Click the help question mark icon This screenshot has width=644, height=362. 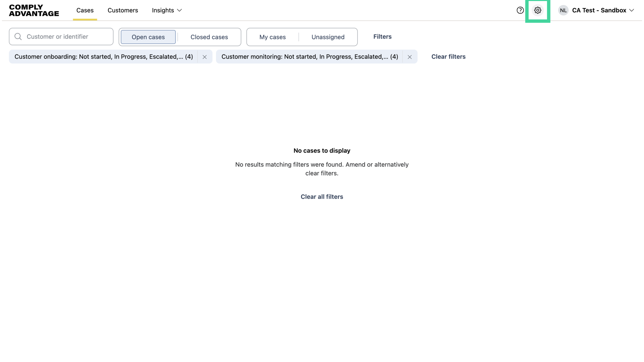point(520,10)
